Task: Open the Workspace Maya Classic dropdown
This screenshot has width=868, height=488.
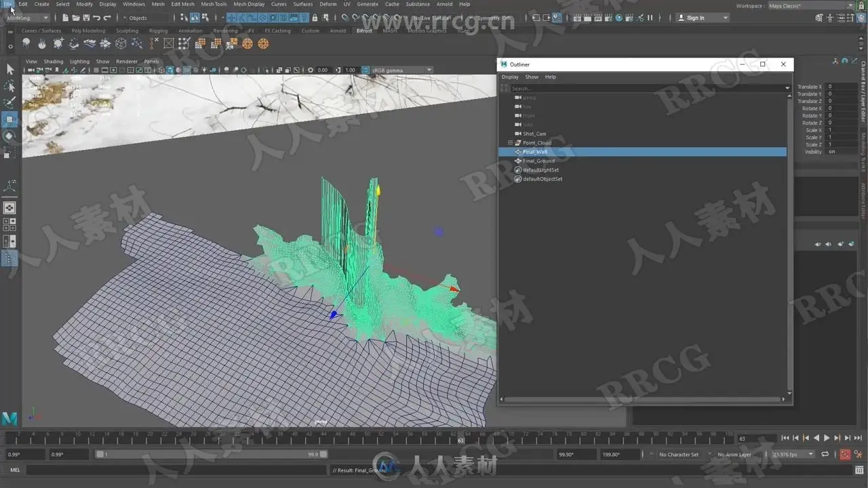Action: (x=811, y=5)
